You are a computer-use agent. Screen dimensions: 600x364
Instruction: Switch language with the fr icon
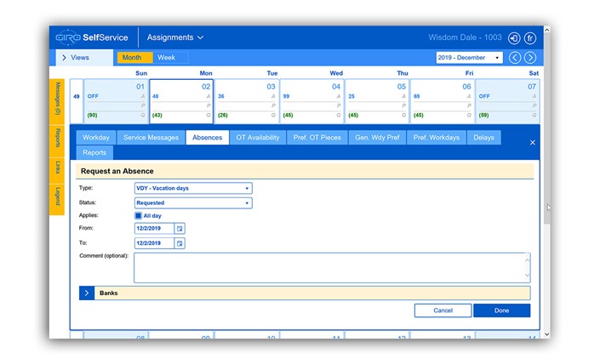[x=529, y=38]
